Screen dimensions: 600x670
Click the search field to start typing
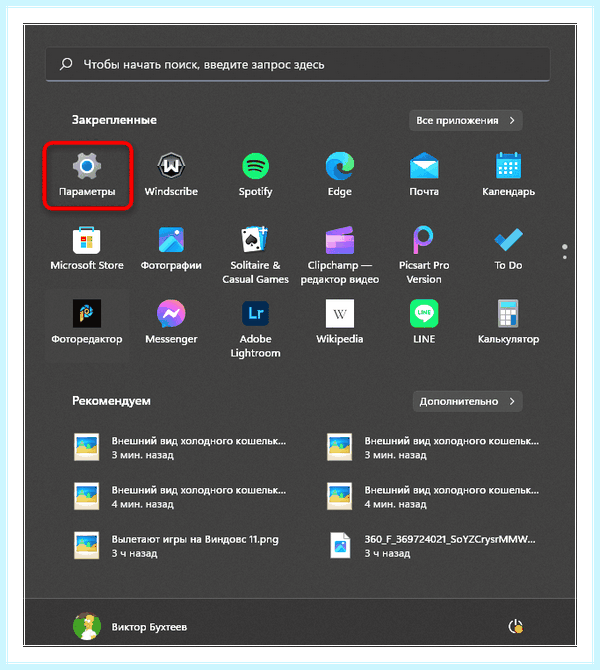(297, 65)
